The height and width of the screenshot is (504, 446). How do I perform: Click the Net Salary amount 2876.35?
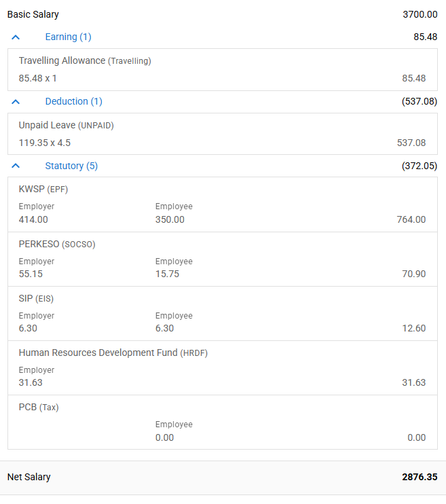click(x=419, y=477)
